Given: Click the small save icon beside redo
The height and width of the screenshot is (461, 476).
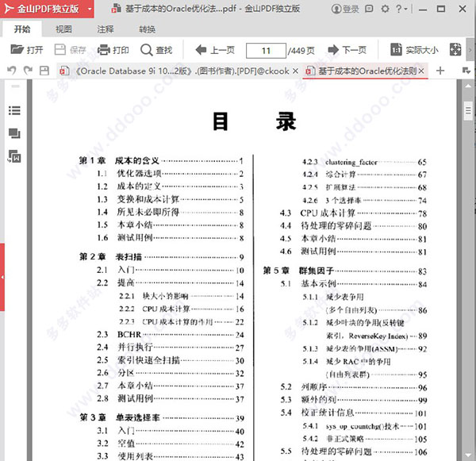Looking at the screenshot, I should click(44, 71).
